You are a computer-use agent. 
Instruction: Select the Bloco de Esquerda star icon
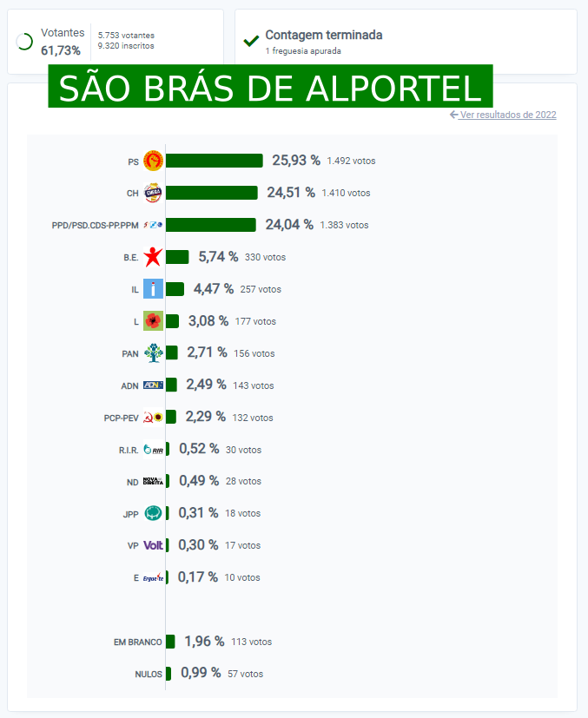pos(153,257)
